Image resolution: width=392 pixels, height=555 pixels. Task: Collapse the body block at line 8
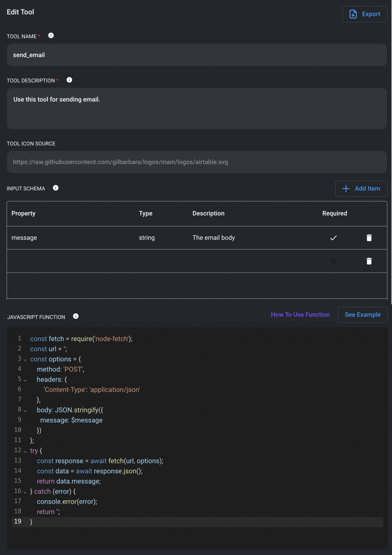(25, 411)
